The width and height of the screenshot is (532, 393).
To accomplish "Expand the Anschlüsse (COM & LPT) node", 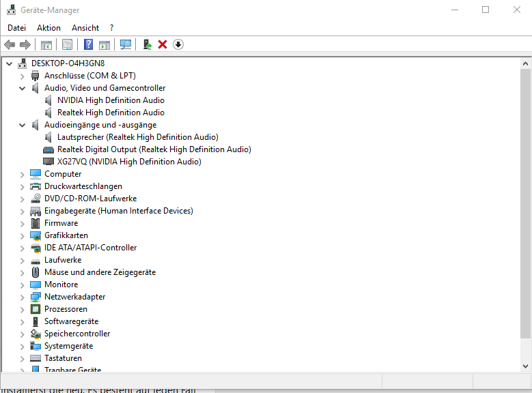I will [22, 76].
